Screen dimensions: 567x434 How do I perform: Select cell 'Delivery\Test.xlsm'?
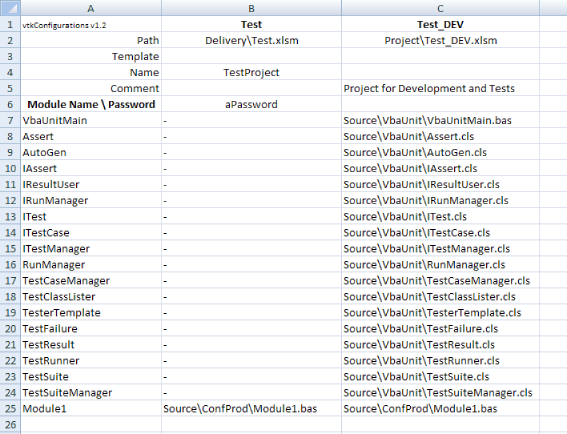tap(251, 40)
